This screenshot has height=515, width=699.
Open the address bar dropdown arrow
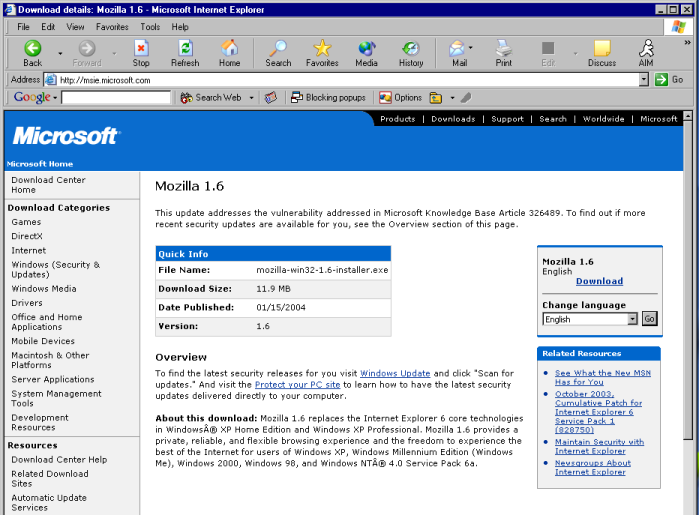point(643,80)
